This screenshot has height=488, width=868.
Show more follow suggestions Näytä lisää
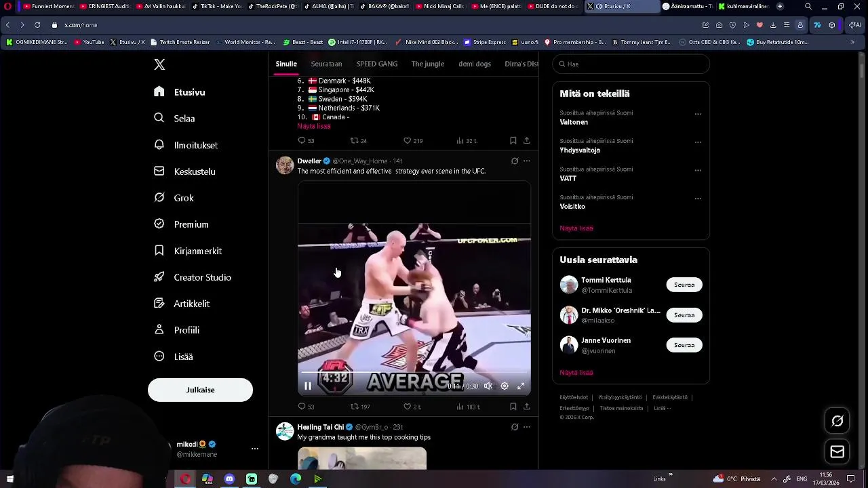tap(576, 373)
